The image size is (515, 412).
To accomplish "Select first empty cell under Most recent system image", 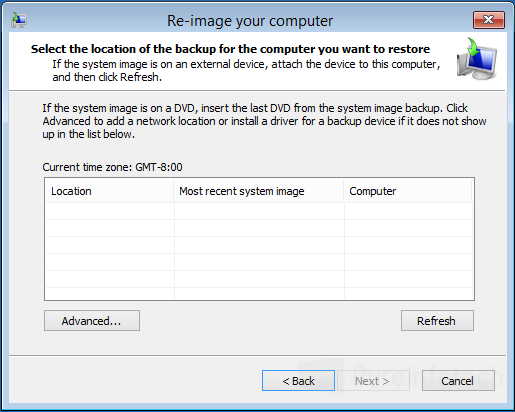I will click(259, 211).
